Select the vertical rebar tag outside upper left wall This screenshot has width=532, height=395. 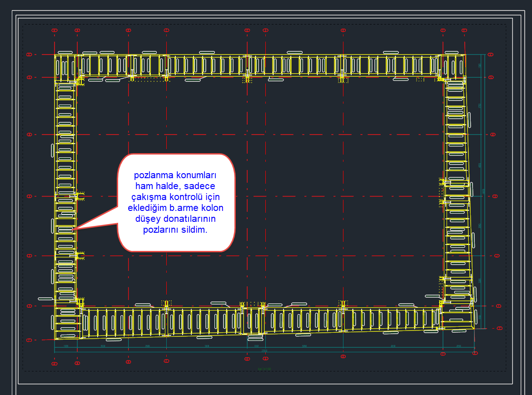53,151
